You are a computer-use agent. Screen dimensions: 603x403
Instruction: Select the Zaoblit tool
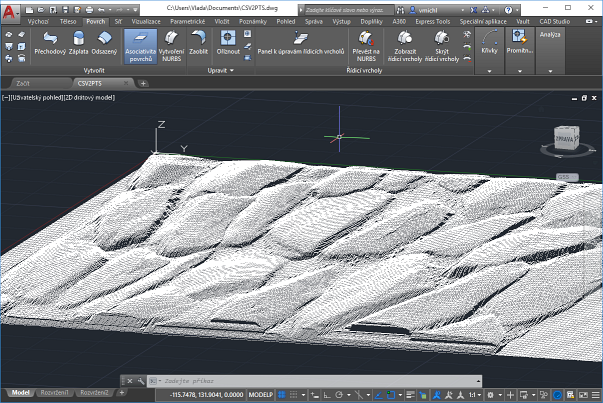pos(199,44)
